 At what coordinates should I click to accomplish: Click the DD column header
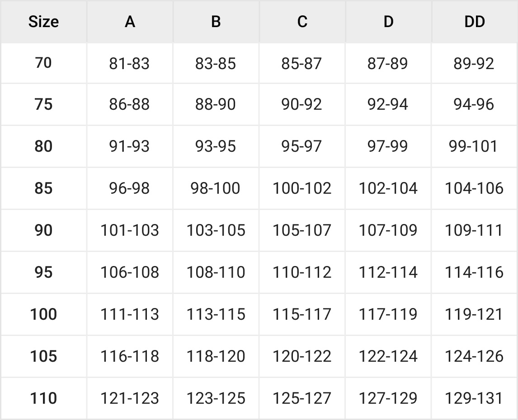[474, 22]
